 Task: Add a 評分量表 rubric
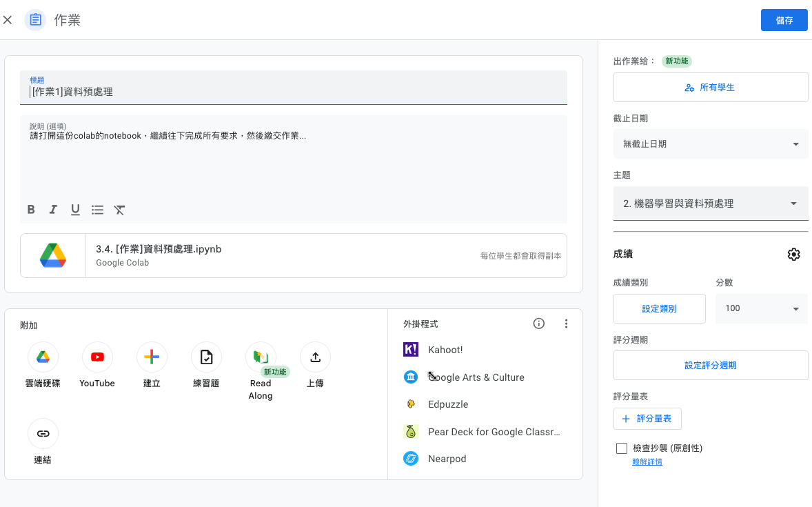tap(647, 418)
